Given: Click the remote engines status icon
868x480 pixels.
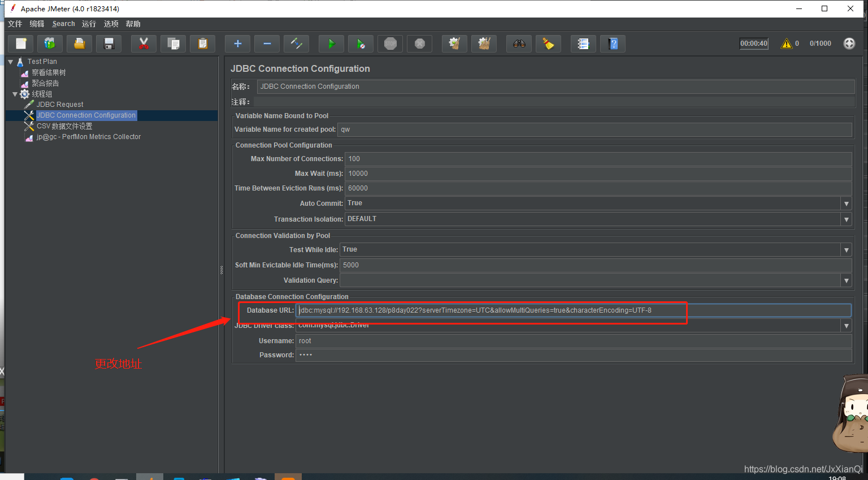Looking at the screenshot, I should coord(849,44).
